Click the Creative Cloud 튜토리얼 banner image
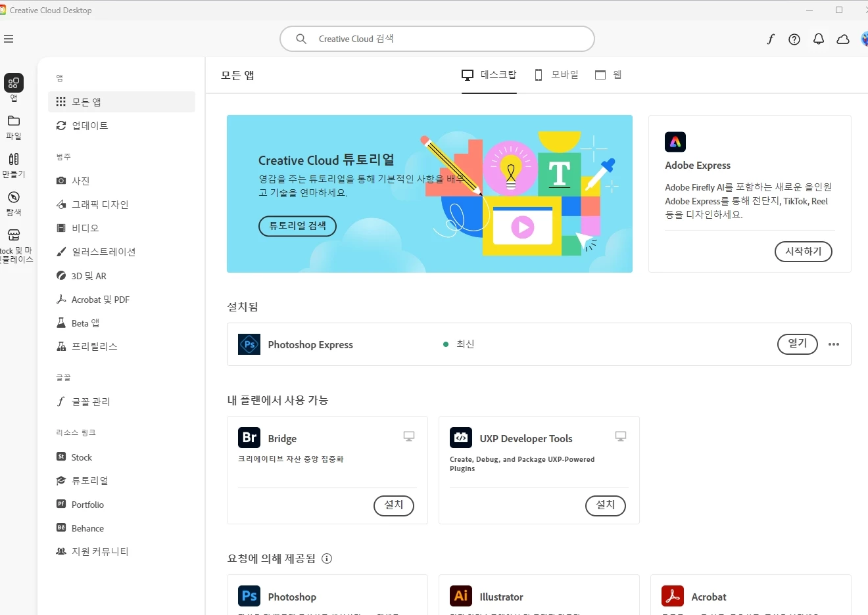The width and height of the screenshot is (868, 615). point(429,194)
